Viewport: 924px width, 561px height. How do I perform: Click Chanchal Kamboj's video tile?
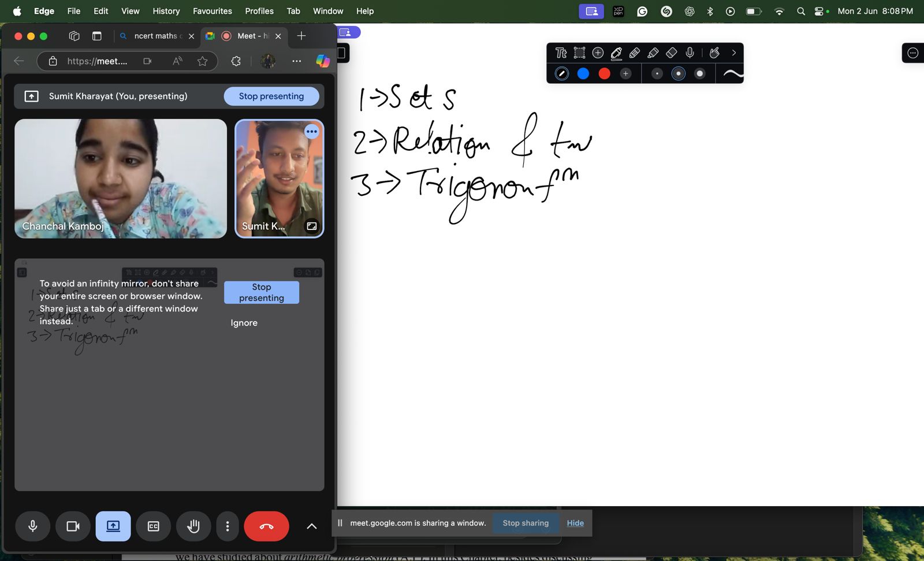point(121,179)
